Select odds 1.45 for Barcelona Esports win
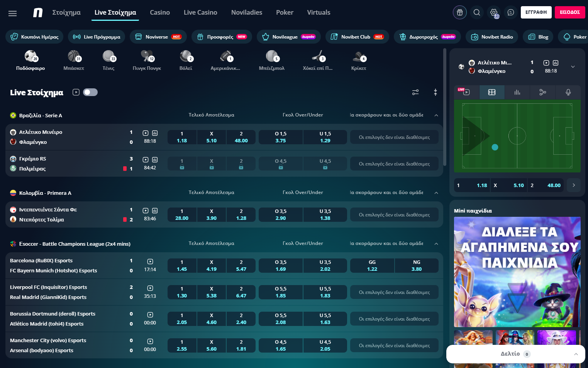 (x=182, y=266)
